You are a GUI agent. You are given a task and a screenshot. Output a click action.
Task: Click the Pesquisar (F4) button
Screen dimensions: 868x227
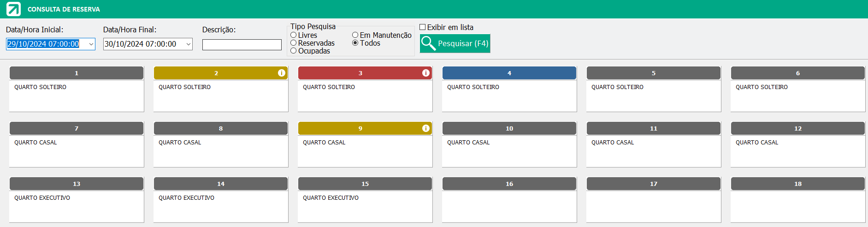[455, 43]
